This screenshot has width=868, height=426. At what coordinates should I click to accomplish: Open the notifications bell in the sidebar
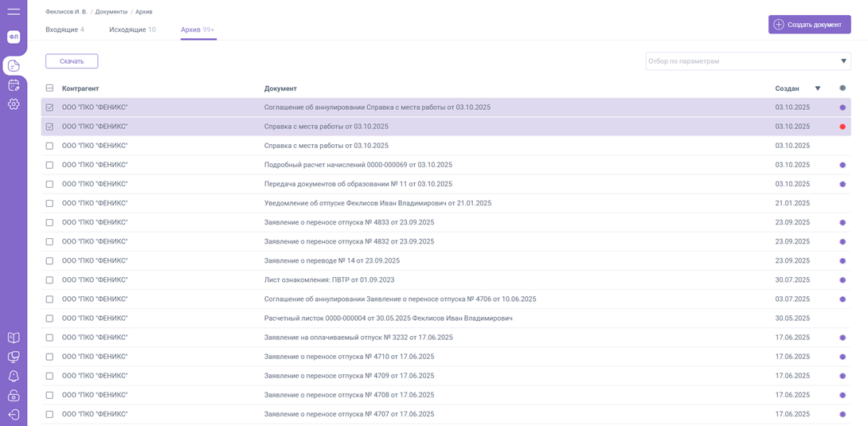(14, 376)
